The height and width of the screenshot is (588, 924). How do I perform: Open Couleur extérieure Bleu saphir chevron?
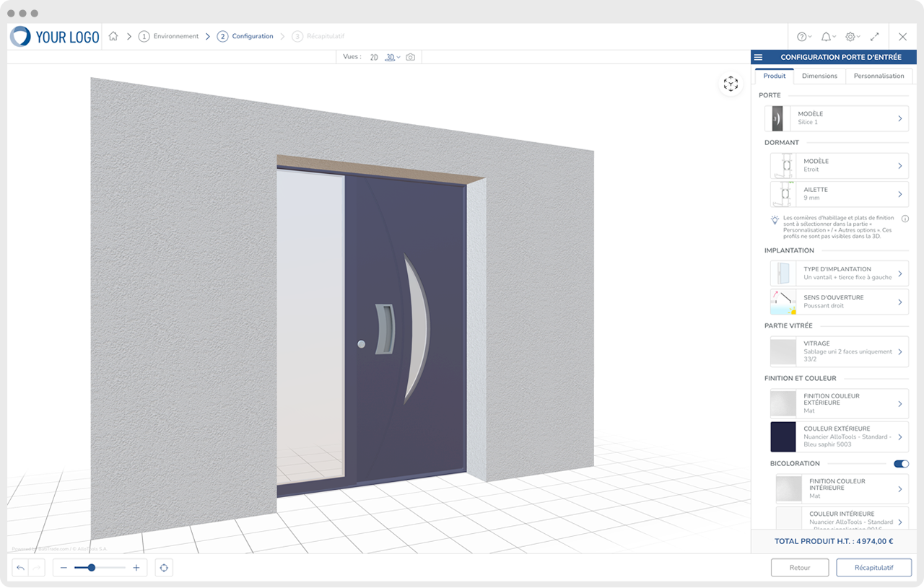click(900, 436)
